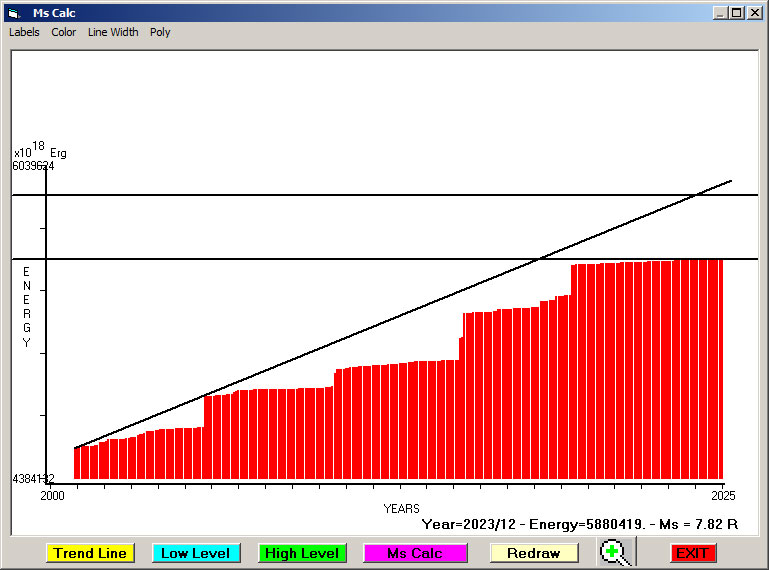
Task: Click the cyan Low Level button
Action: 195,553
